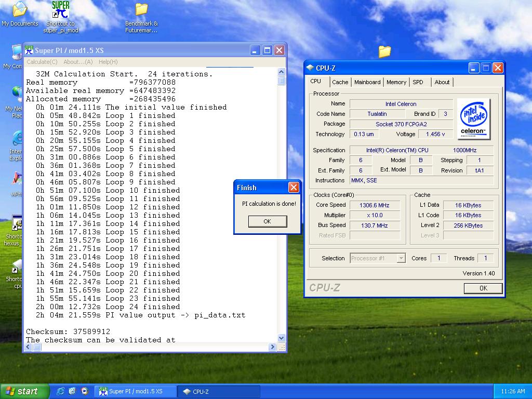This screenshot has height=399, width=532.
Task: Click the Name field showing Intel Celeron
Action: (x=401, y=104)
